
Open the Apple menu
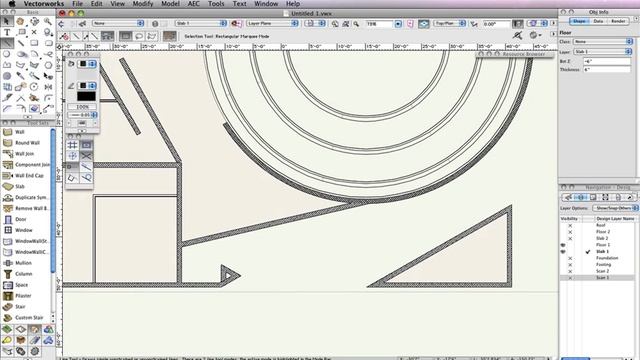click(x=12, y=4)
